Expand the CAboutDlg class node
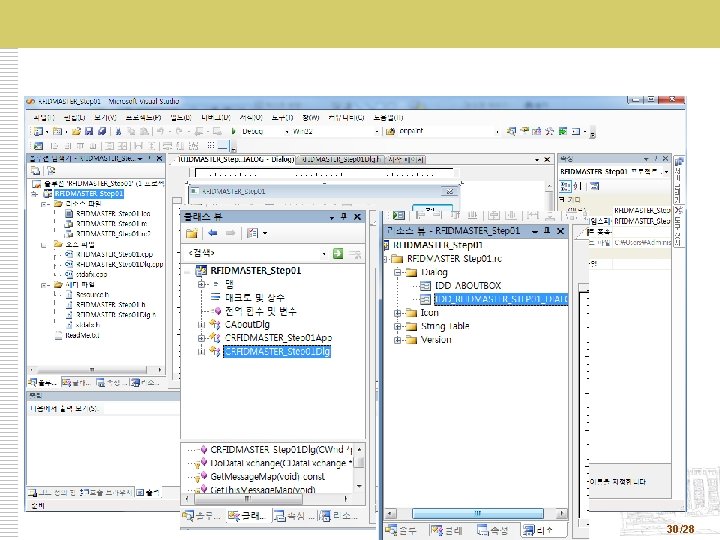The image size is (720, 540). click(x=201, y=325)
